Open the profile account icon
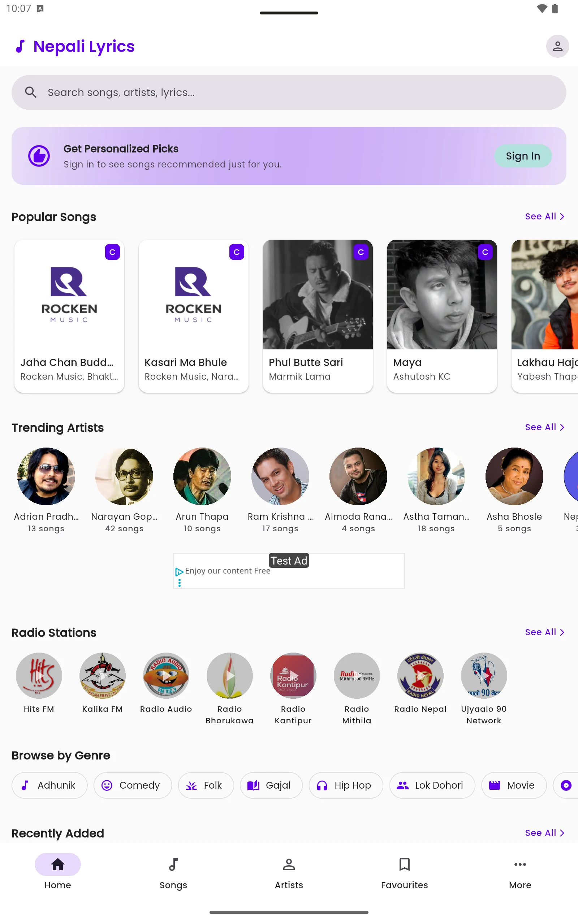This screenshot has width=578, height=924. (557, 46)
